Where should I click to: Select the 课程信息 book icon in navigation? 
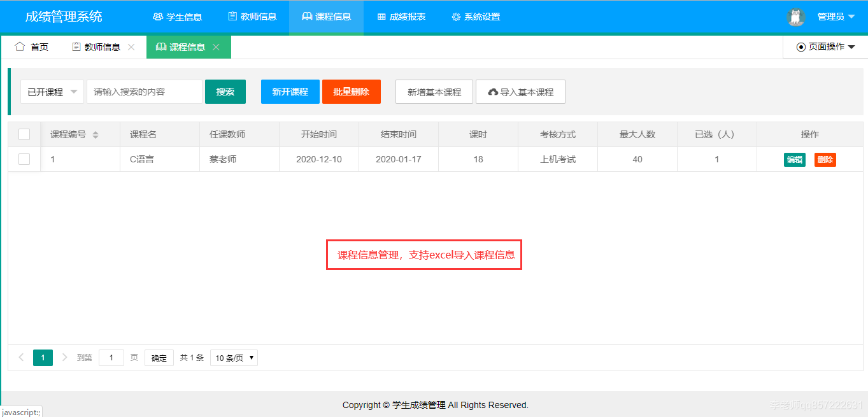[x=308, y=17]
